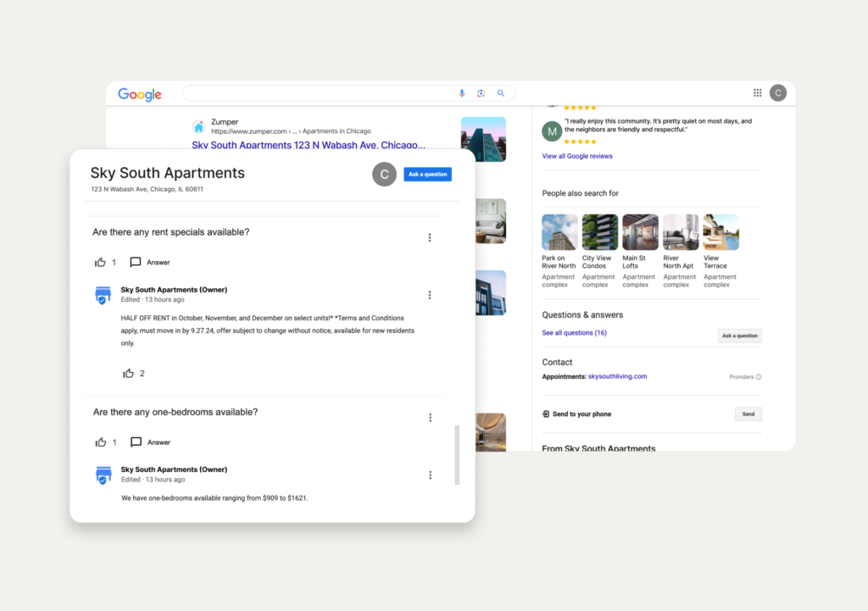Like the owner's half off rent answer

(129, 373)
